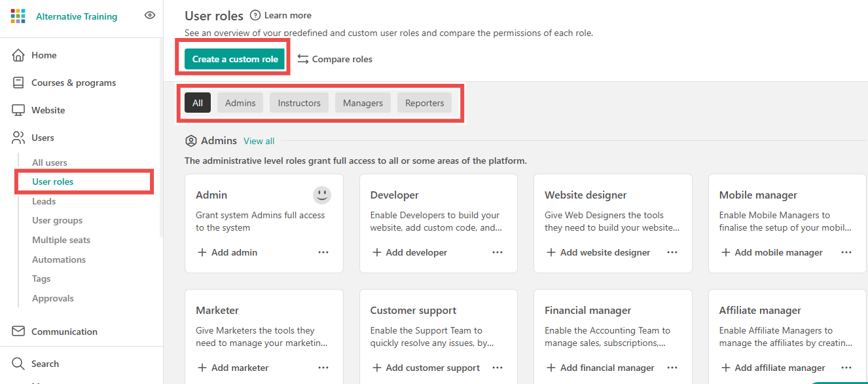The image size is (868, 384).
Task: Click the Add admin label text
Action: 234,252
